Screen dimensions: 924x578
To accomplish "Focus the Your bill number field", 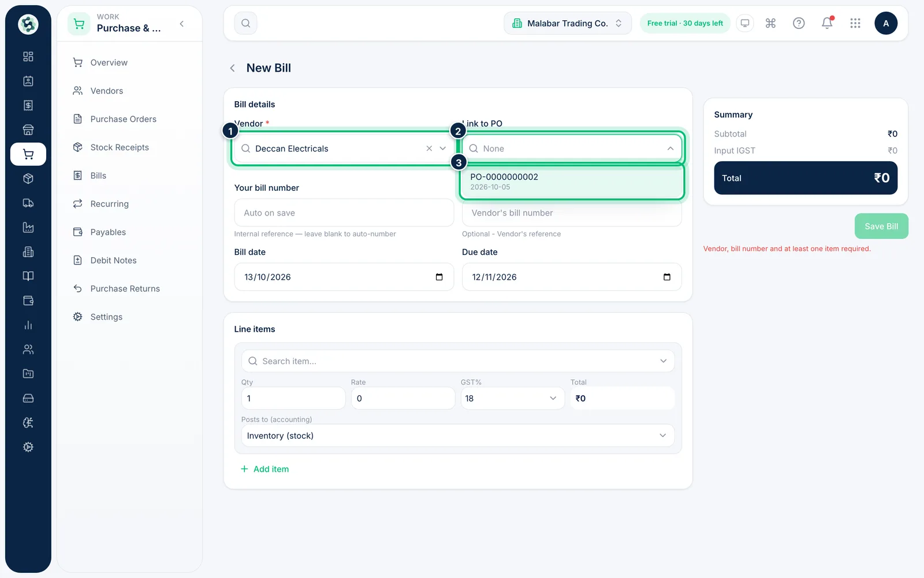I will click(344, 213).
